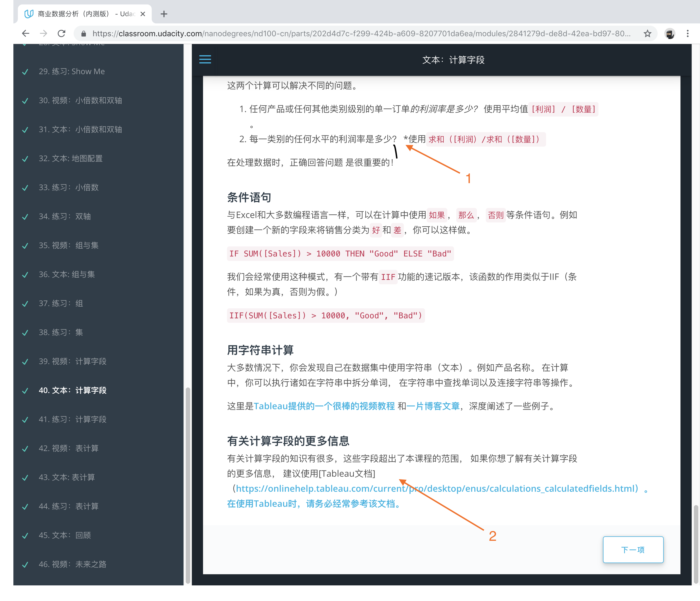Click the browser back arrow
This screenshot has height=601, width=700.
26,33
